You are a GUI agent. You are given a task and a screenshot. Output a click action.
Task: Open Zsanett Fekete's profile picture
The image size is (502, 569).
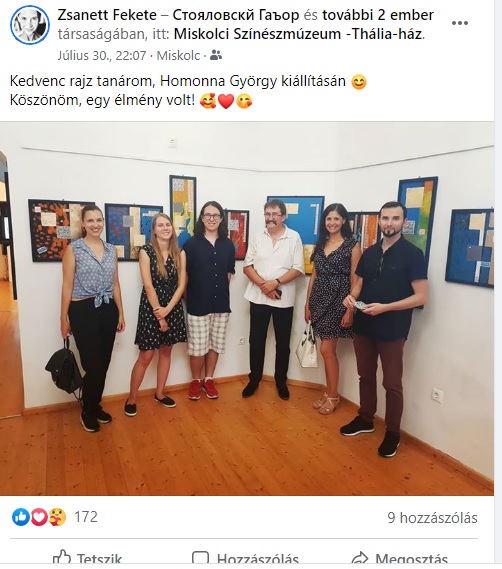[x=30, y=25]
